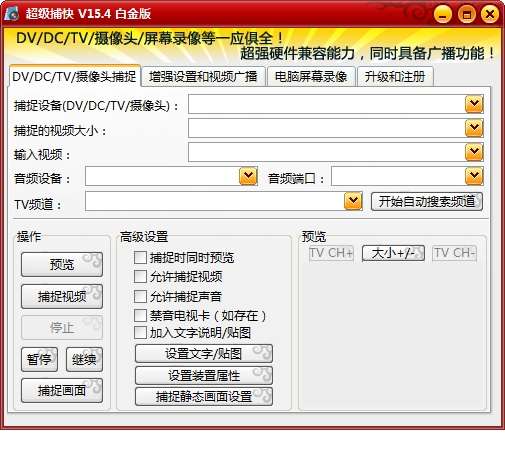Viewport: 505px width, 458px height.
Task: Click the 捕捉画面 snapshot button
Action: [62, 390]
